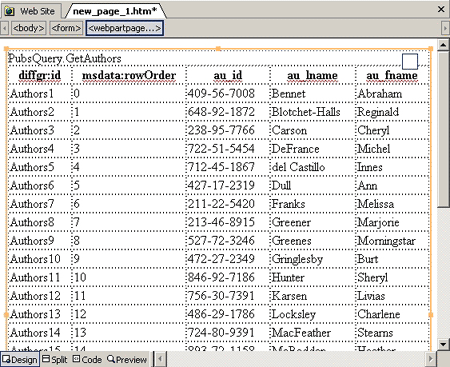Select the au_fname column header
The image size is (450, 367).
392,75
